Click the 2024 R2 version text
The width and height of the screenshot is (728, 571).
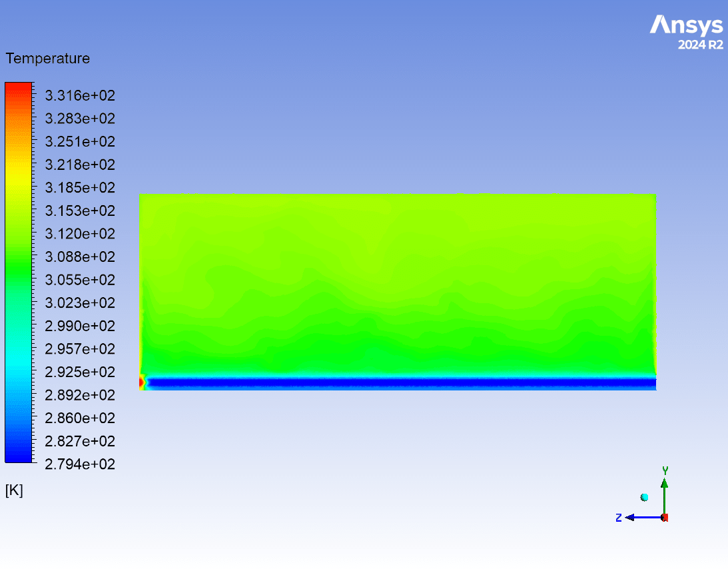[x=700, y=45]
